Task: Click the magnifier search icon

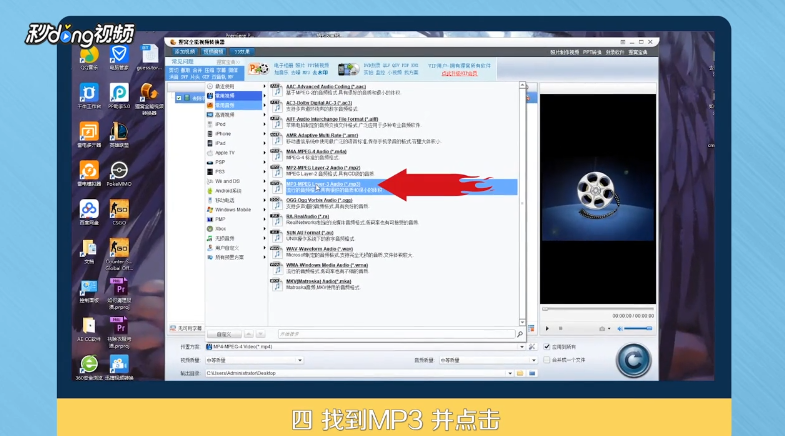Action: click(520, 334)
